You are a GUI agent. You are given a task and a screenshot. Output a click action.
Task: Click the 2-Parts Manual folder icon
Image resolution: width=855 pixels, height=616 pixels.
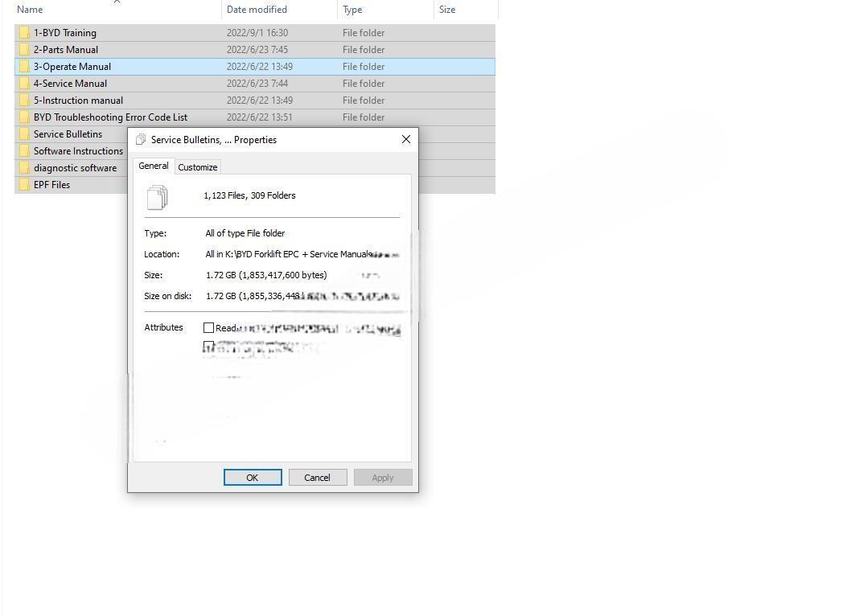[x=24, y=50]
